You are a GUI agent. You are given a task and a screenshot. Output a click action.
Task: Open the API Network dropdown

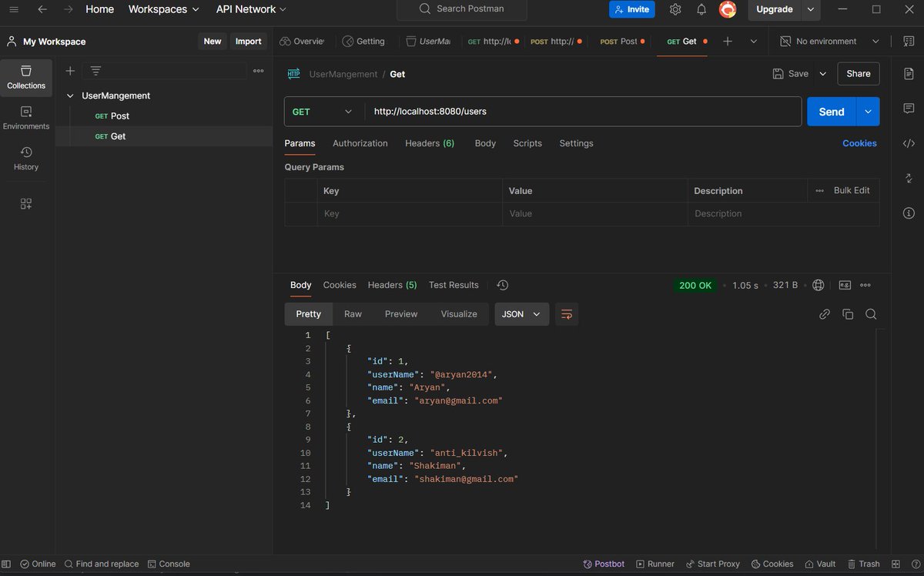pyautogui.click(x=251, y=9)
